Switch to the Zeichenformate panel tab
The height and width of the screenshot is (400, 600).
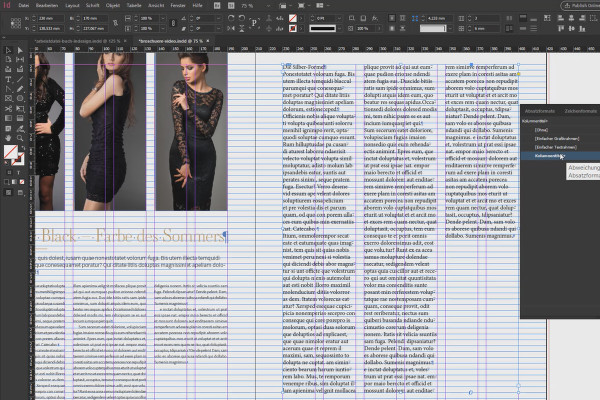click(580, 111)
